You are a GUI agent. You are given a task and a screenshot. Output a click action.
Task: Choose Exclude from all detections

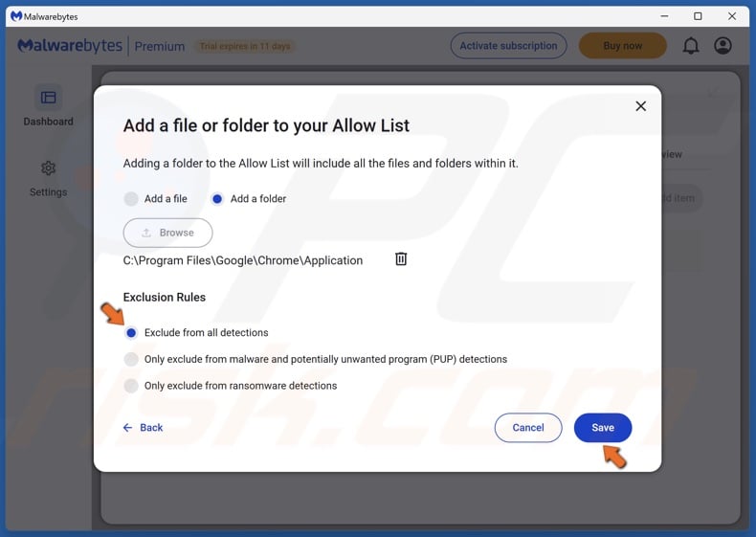(196, 333)
